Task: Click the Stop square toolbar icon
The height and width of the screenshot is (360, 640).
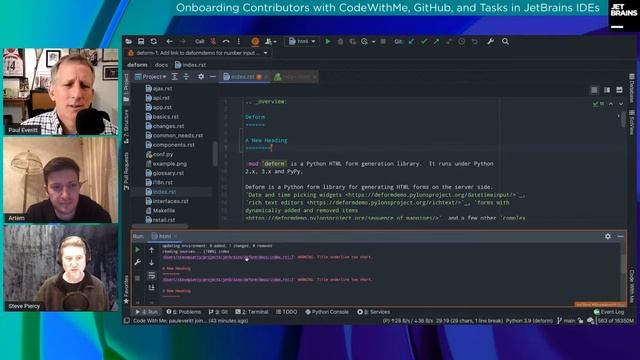Action: [383, 41]
